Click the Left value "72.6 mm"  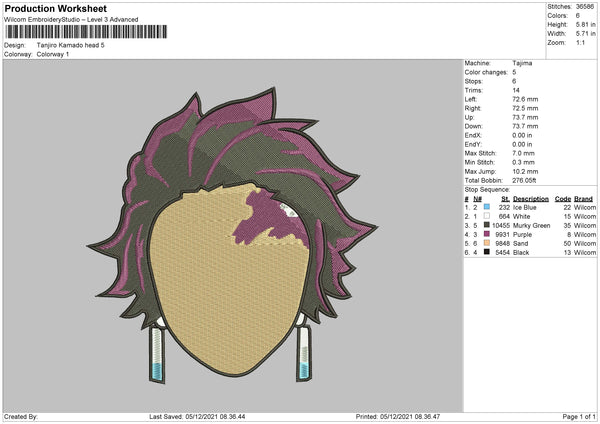[x=525, y=99]
